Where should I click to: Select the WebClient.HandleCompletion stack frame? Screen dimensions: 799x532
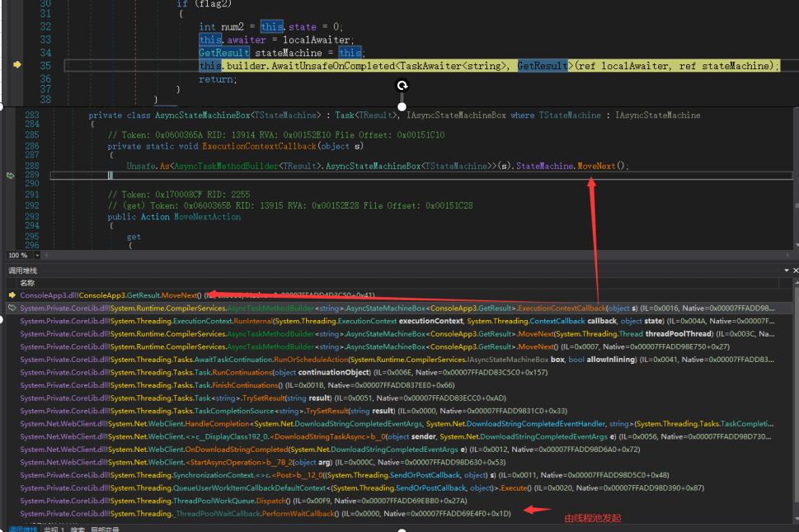tap(397, 423)
